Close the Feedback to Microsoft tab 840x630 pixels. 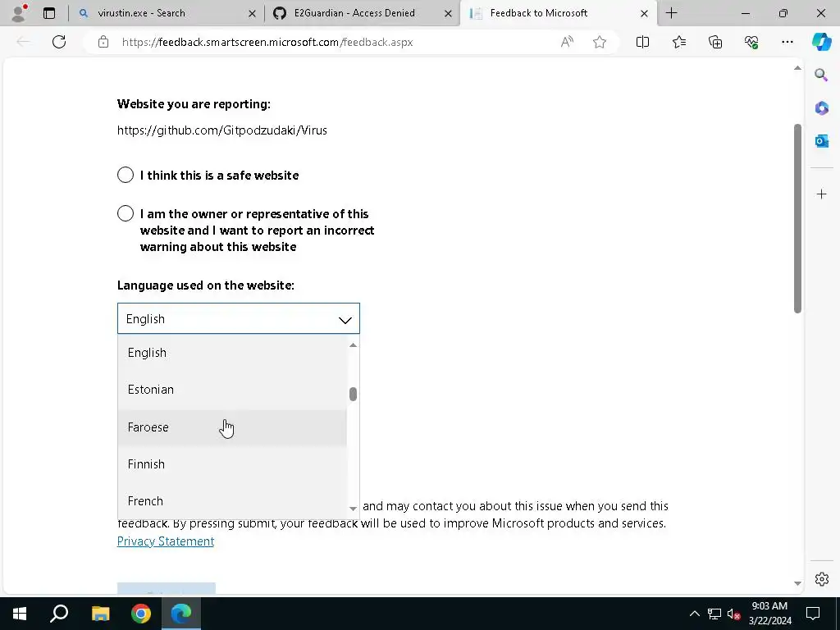(x=645, y=13)
